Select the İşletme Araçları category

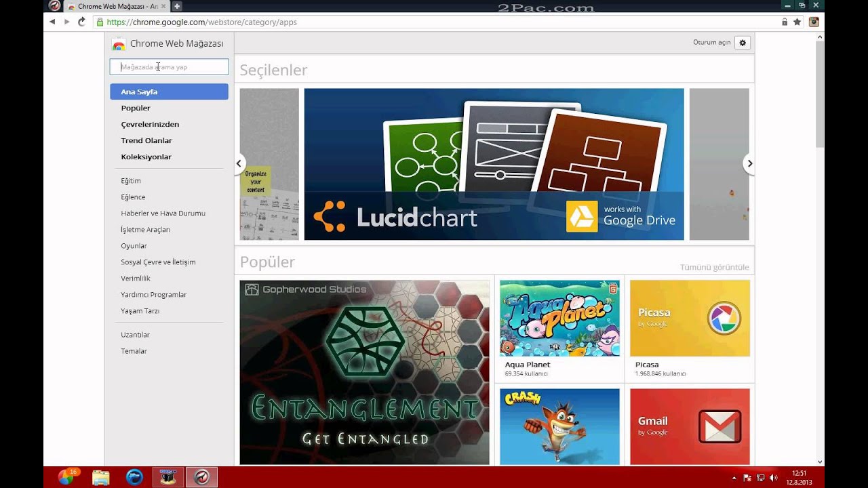point(145,230)
